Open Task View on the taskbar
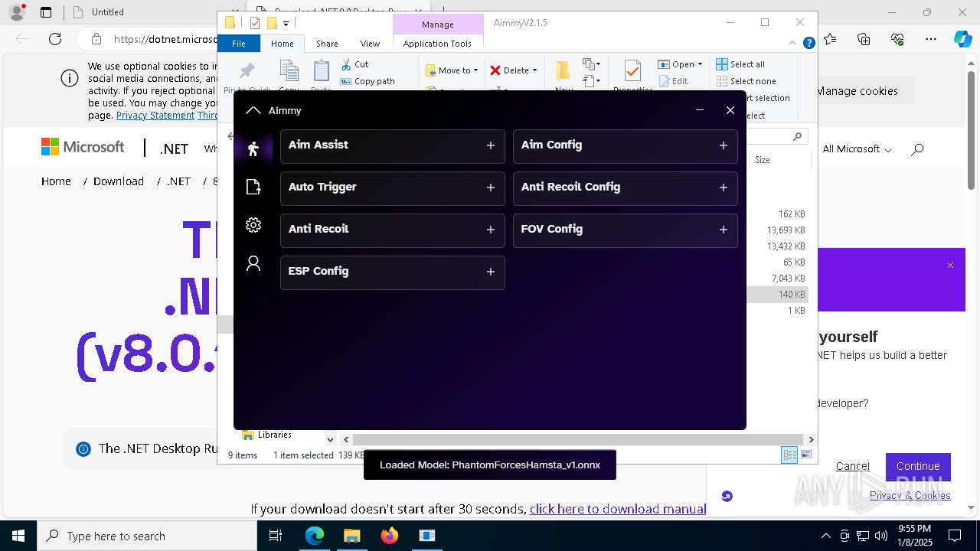Viewport: 980px width, 551px height. coord(276,536)
